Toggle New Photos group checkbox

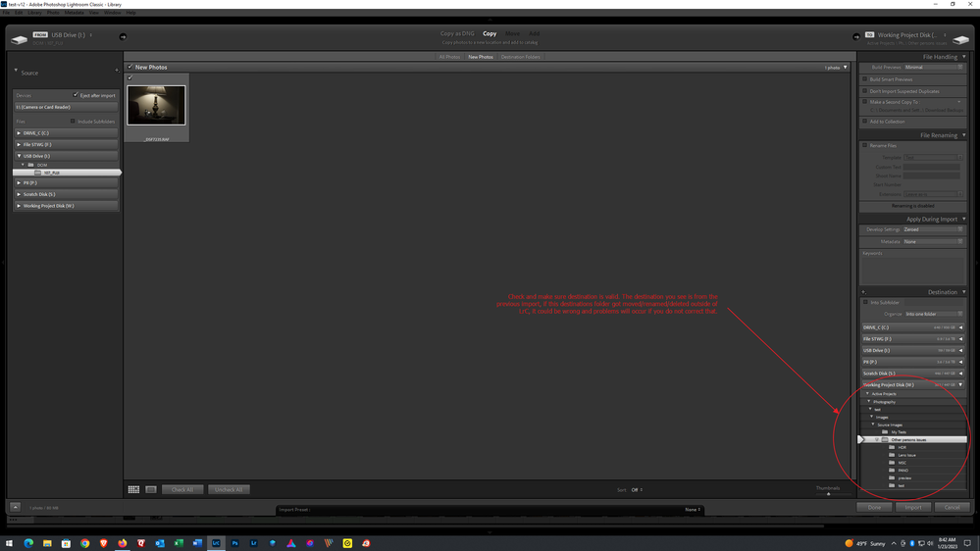pos(130,67)
